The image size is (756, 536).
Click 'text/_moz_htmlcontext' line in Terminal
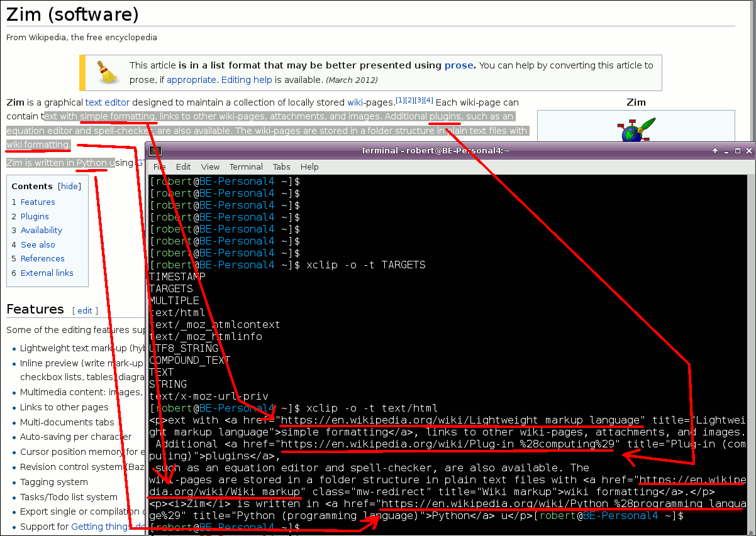coord(214,324)
